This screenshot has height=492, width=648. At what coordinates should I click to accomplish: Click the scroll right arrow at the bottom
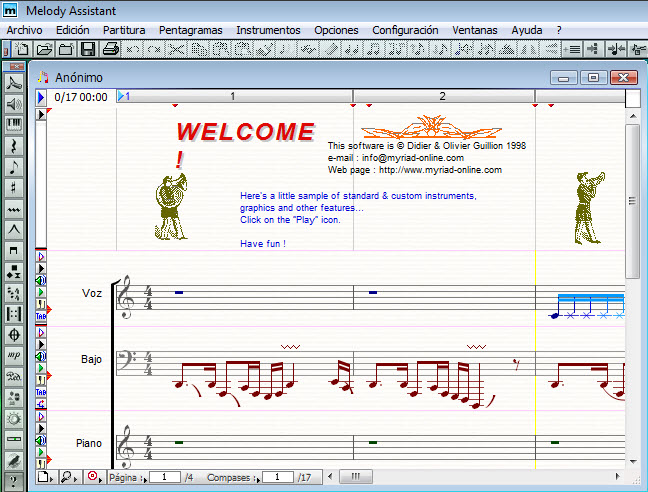pos(617,476)
